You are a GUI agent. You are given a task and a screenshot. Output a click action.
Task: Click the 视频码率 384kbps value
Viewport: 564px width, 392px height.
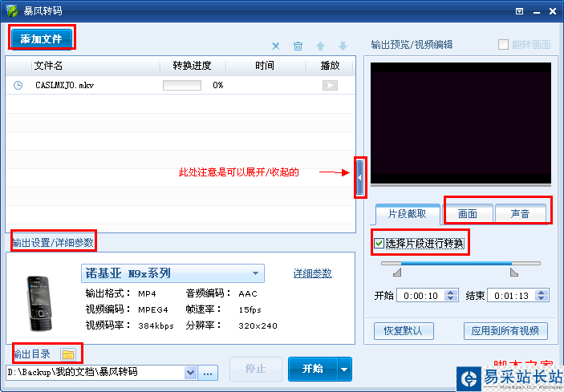[156, 326]
